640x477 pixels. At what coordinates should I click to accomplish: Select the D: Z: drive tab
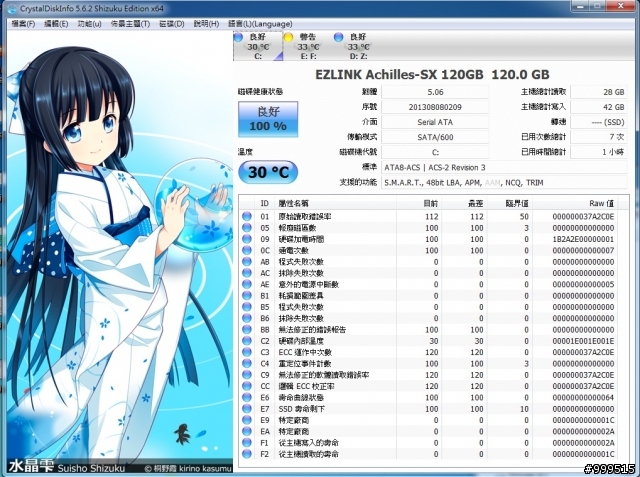pos(358,46)
